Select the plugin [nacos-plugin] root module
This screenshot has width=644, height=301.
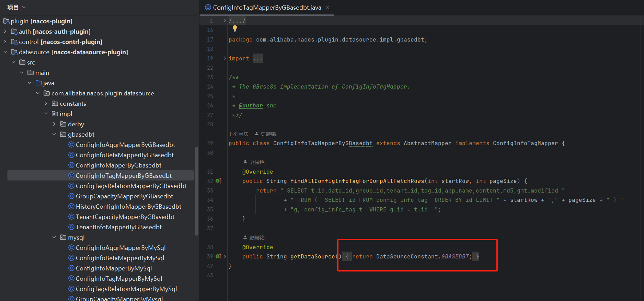[x=38, y=21]
